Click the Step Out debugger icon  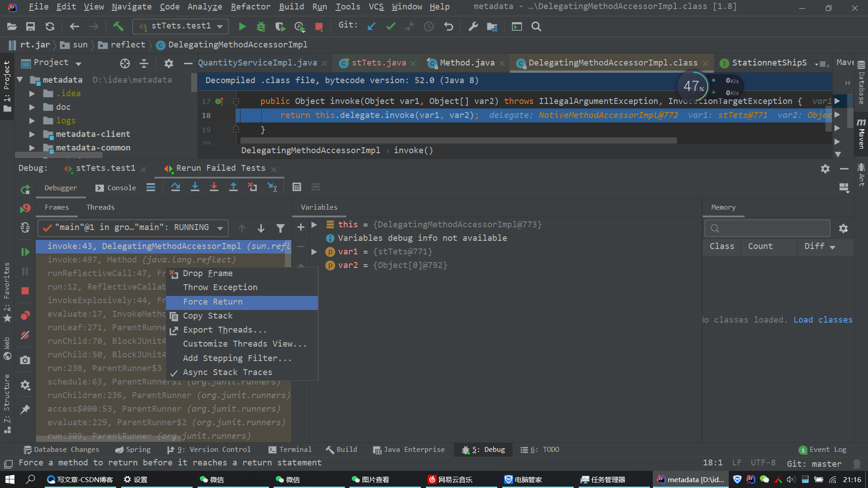point(233,187)
